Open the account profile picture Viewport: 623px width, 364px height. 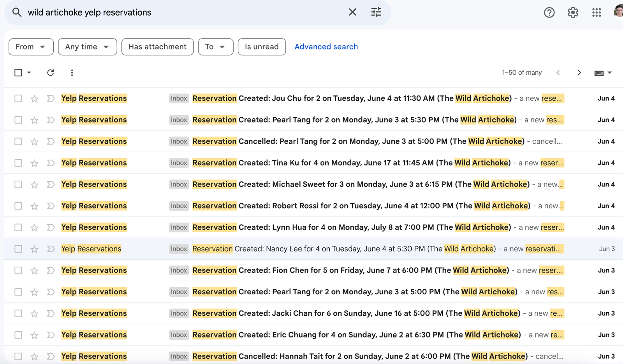pos(618,12)
